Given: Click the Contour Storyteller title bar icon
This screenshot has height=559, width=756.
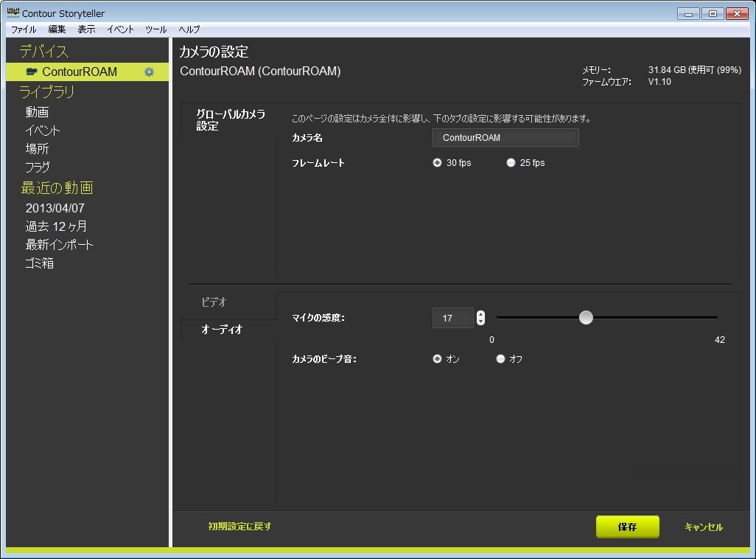Looking at the screenshot, I should [x=13, y=13].
